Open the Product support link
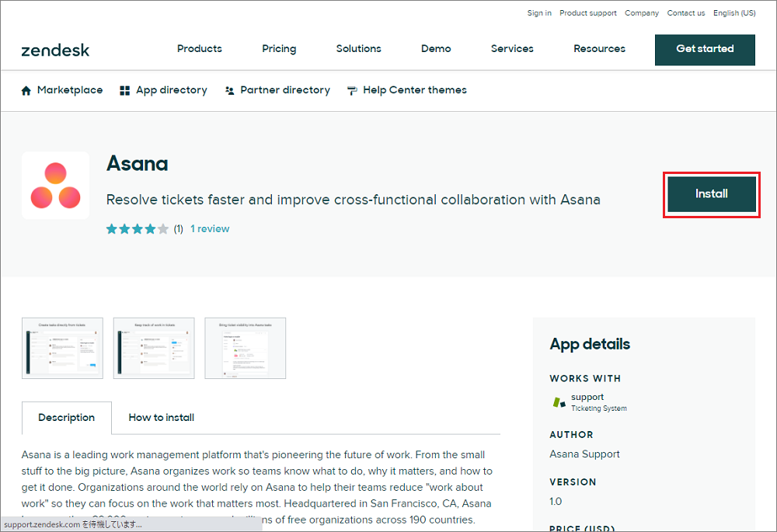 pos(588,13)
